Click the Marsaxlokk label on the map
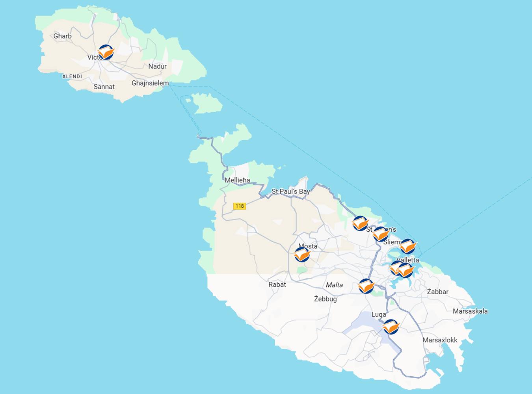This screenshot has width=532, height=394. 440,340
